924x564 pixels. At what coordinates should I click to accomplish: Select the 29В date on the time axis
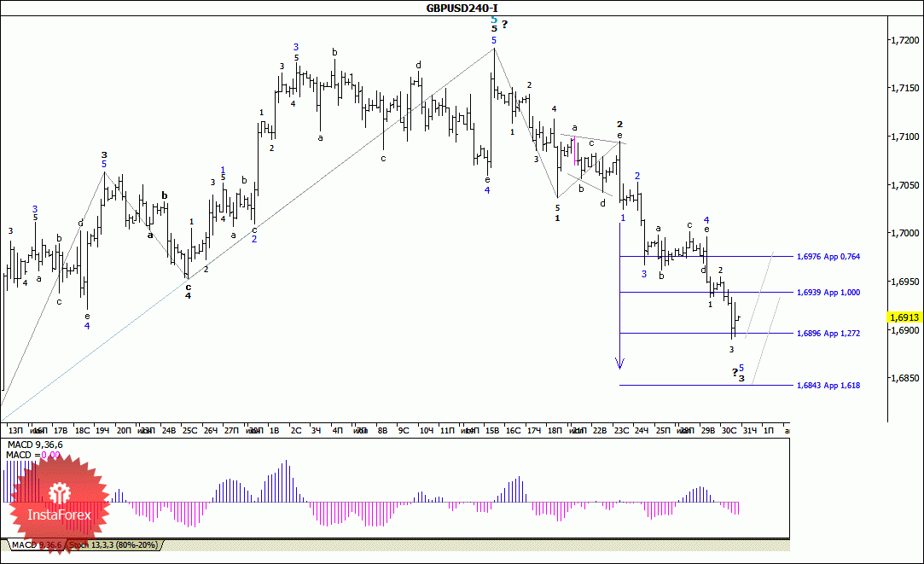[708, 431]
